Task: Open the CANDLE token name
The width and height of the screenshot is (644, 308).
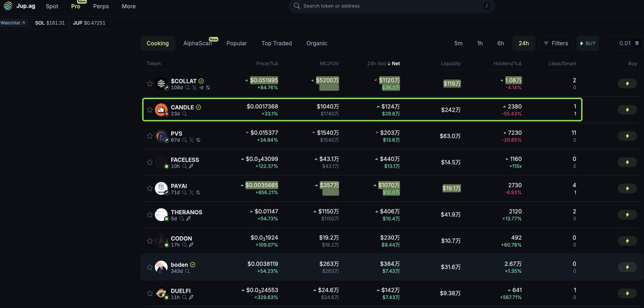Action: 182,107
